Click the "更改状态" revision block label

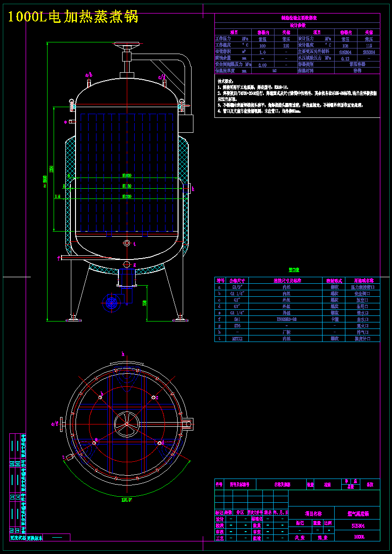(x=17, y=538)
